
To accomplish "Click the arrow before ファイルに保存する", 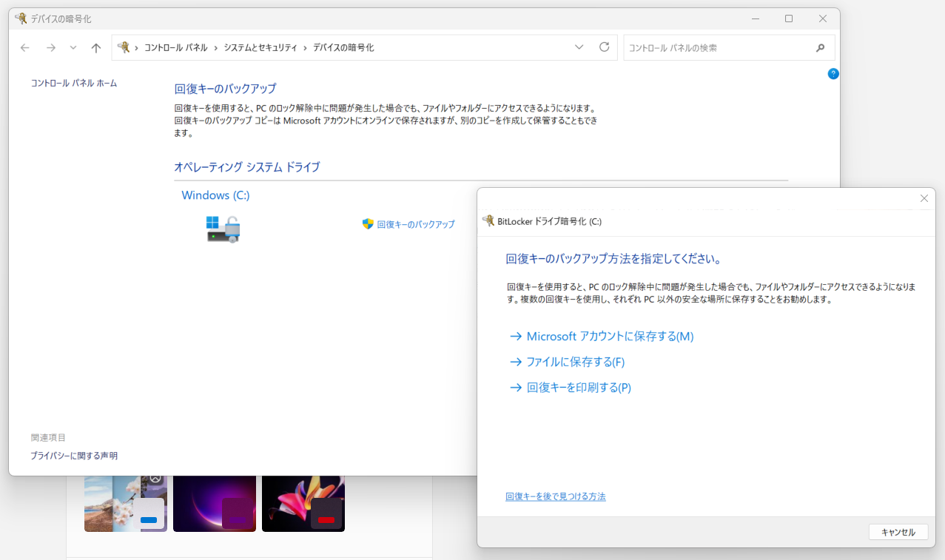I will pos(516,362).
